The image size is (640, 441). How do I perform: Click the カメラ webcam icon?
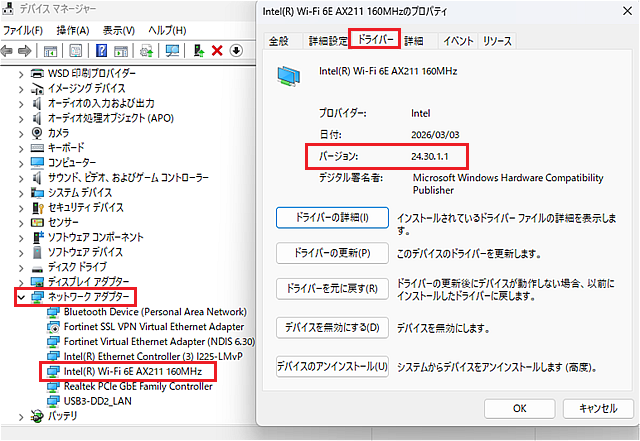tap(37, 133)
